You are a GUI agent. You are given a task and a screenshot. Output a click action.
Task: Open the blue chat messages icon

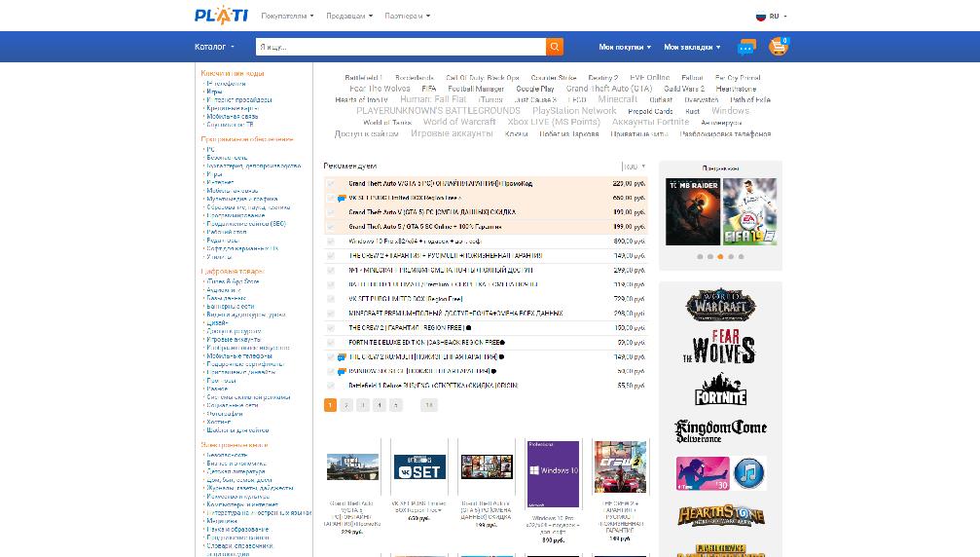[746, 47]
